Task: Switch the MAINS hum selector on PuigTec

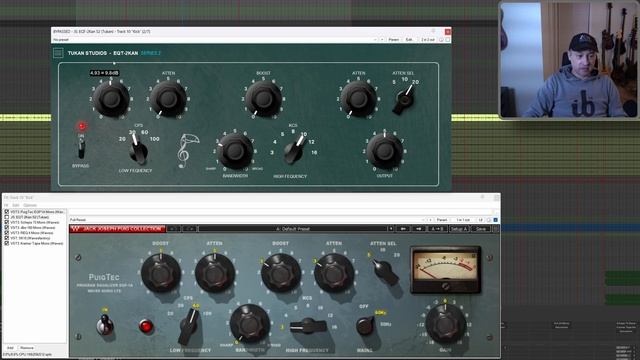Action: click(365, 326)
